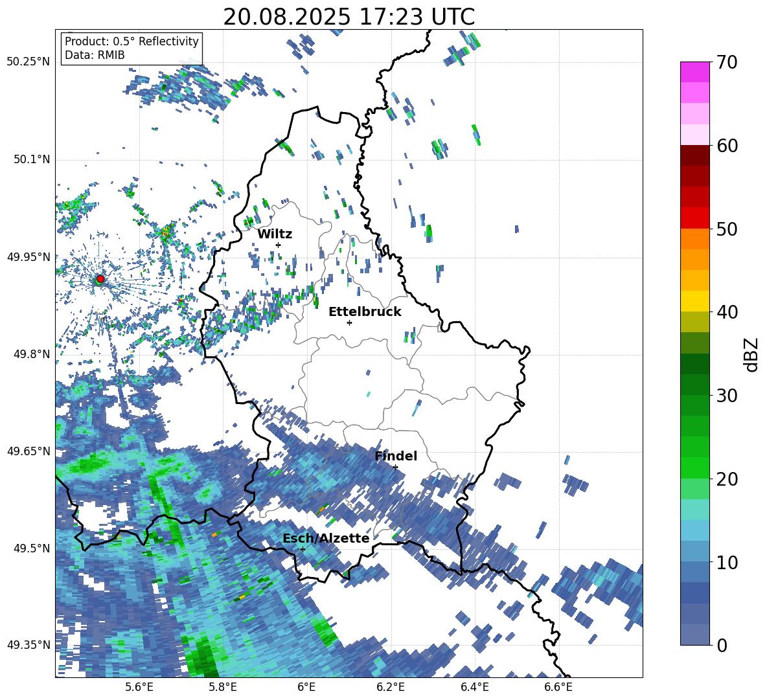
Task: Click the 6.2°E longitude label
Action: (391, 688)
